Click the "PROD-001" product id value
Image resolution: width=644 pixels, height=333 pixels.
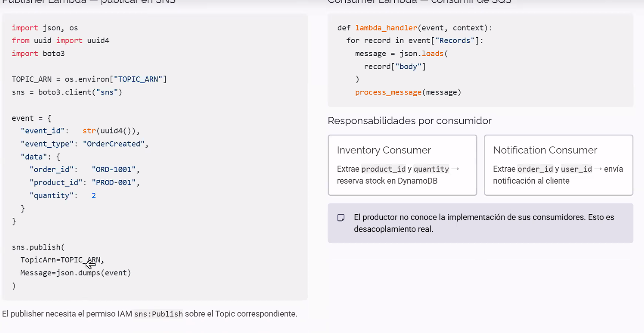tap(114, 182)
